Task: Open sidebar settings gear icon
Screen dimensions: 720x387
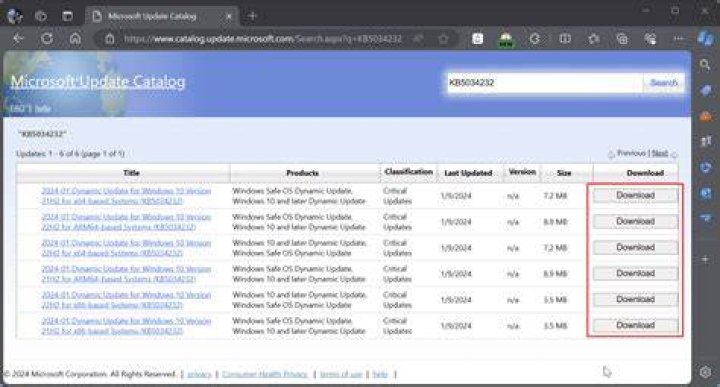Action: [706, 372]
